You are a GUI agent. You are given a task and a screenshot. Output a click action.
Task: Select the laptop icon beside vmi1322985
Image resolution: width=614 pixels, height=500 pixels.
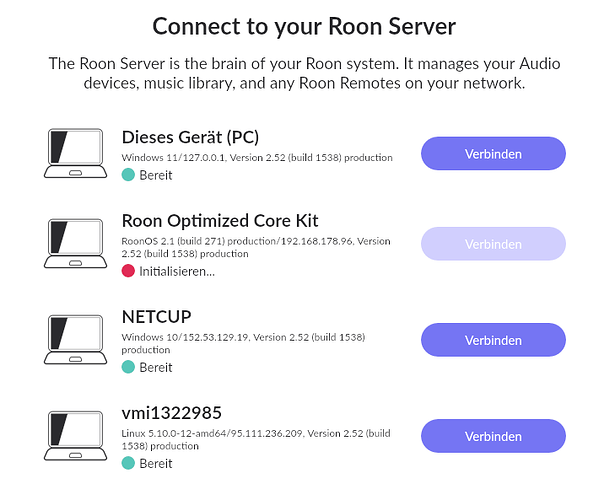[x=75, y=435]
